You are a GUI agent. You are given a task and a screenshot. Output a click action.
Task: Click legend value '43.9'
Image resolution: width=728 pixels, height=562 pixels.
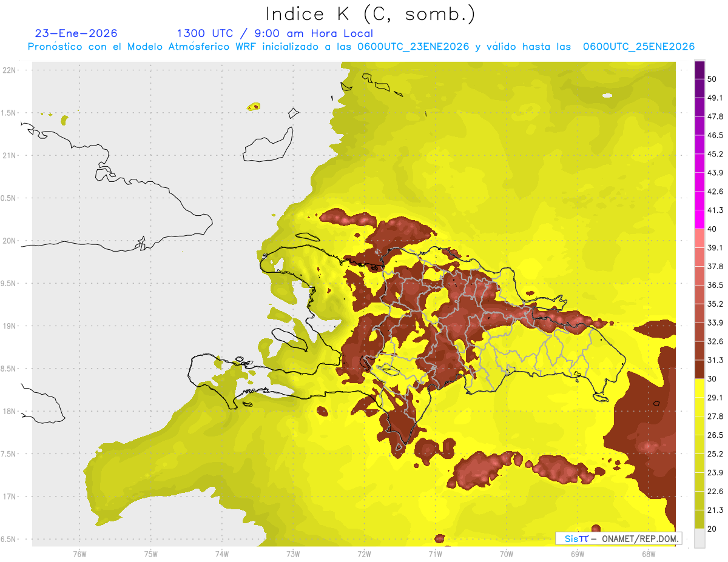715,173
